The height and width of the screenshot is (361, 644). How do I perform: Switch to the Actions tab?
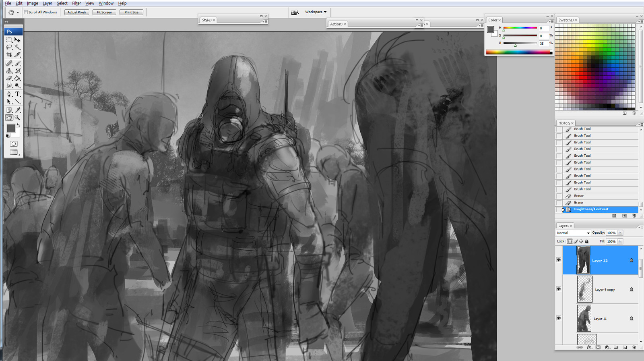338,24
